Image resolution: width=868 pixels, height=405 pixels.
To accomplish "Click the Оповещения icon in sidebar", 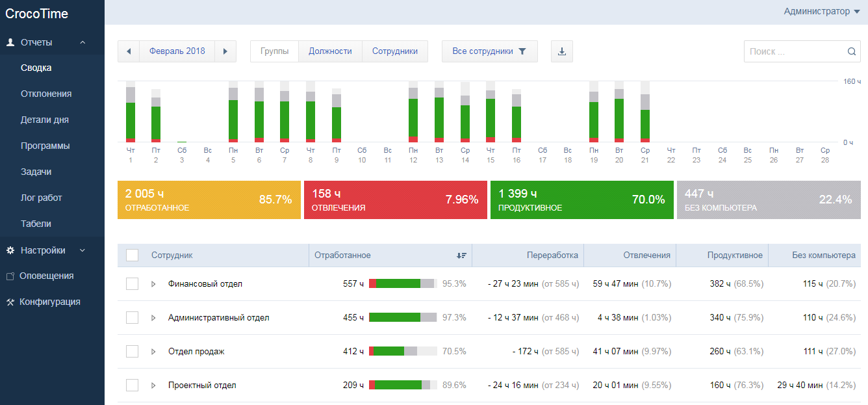I will [x=10, y=276].
